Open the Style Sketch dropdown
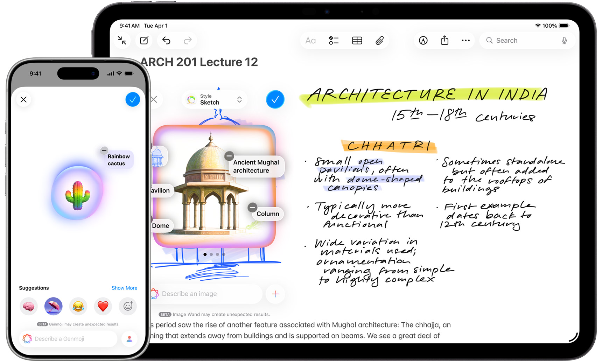 214,99
